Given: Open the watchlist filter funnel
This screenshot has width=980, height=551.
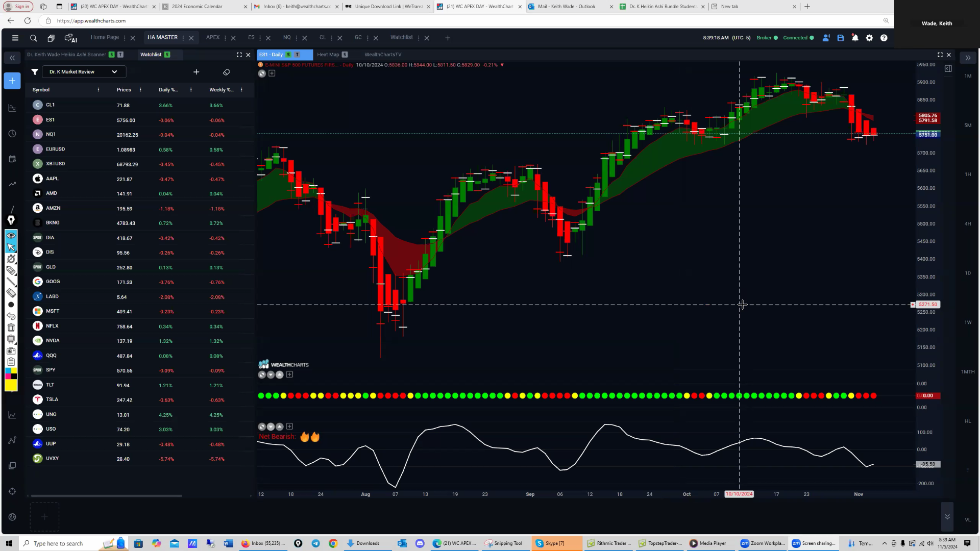Looking at the screenshot, I should [35, 72].
